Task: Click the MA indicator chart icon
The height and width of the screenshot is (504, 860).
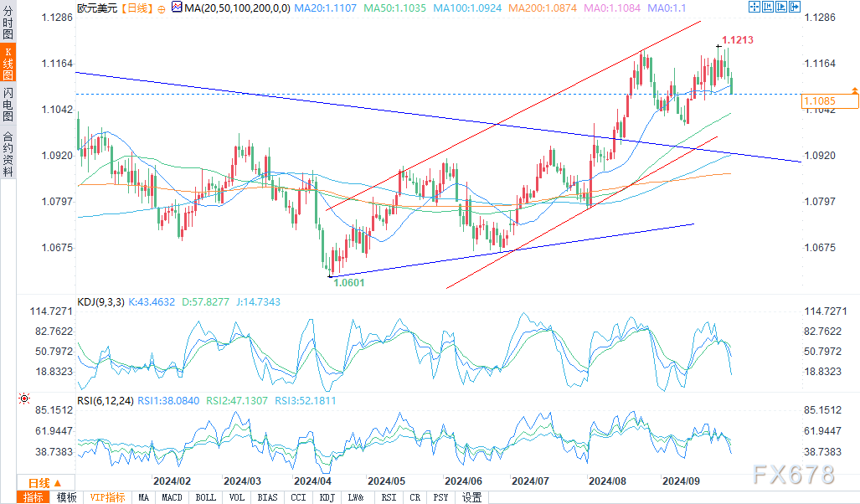Action: [177, 8]
